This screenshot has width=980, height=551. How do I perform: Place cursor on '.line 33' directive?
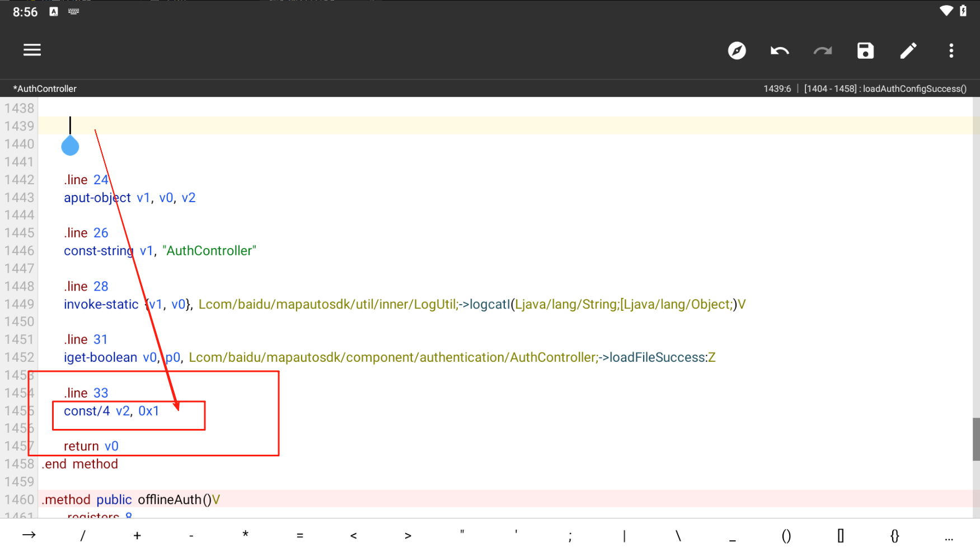click(x=86, y=393)
